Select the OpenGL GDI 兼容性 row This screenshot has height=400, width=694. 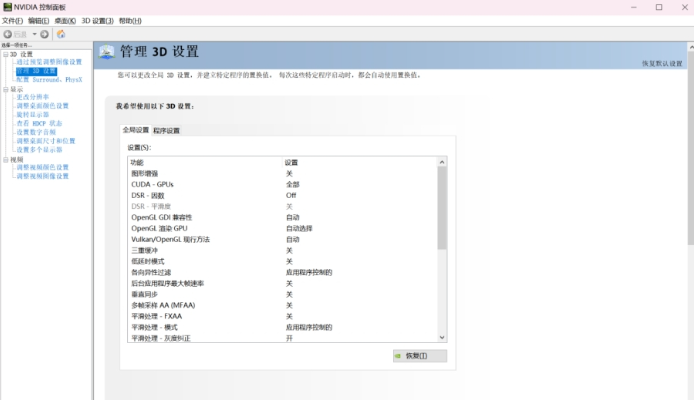pyautogui.click(x=282, y=217)
